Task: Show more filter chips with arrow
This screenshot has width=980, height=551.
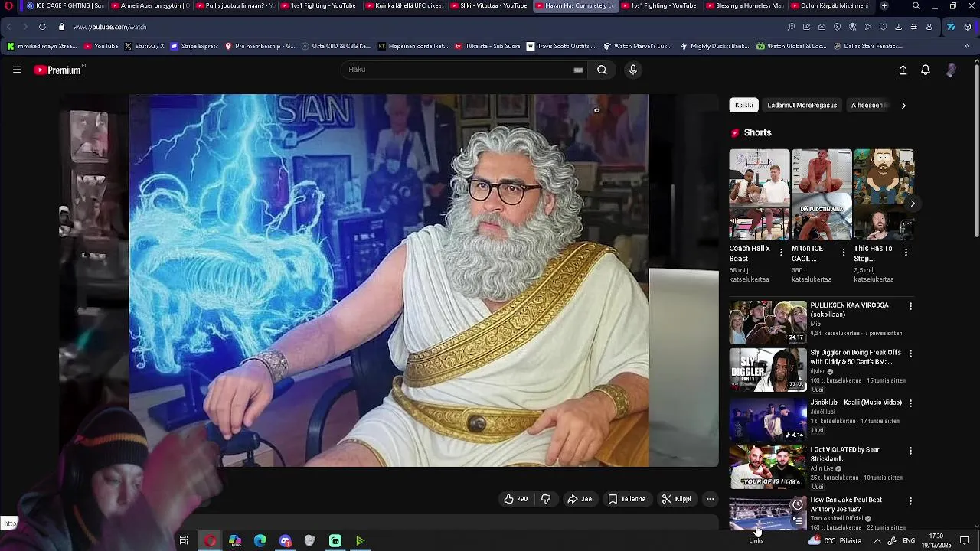Action: click(x=903, y=106)
